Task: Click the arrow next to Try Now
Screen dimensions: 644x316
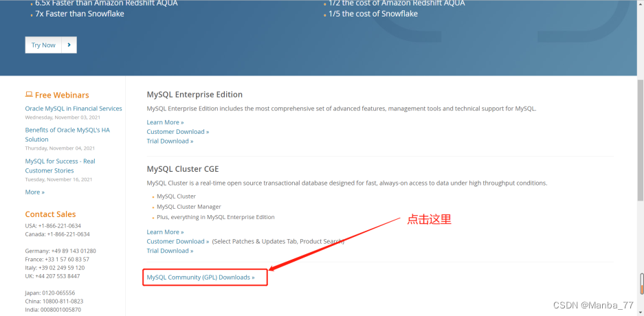Action: [69, 45]
